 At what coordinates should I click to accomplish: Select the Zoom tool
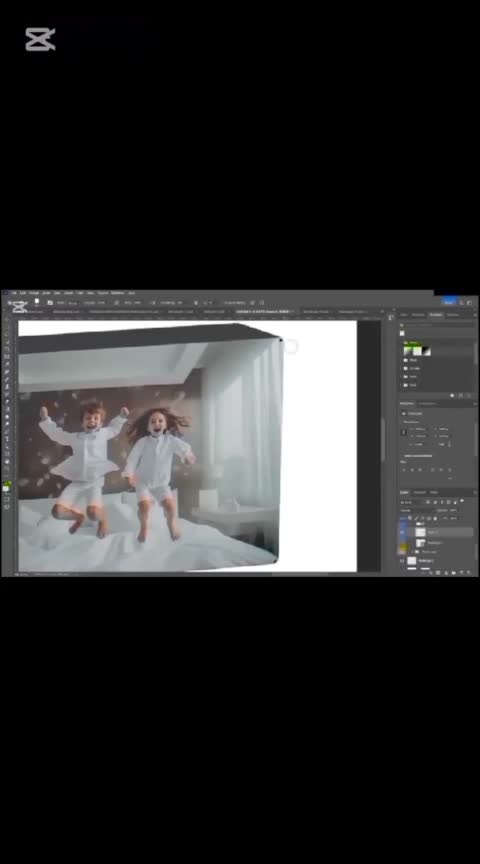(x=7, y=468)
